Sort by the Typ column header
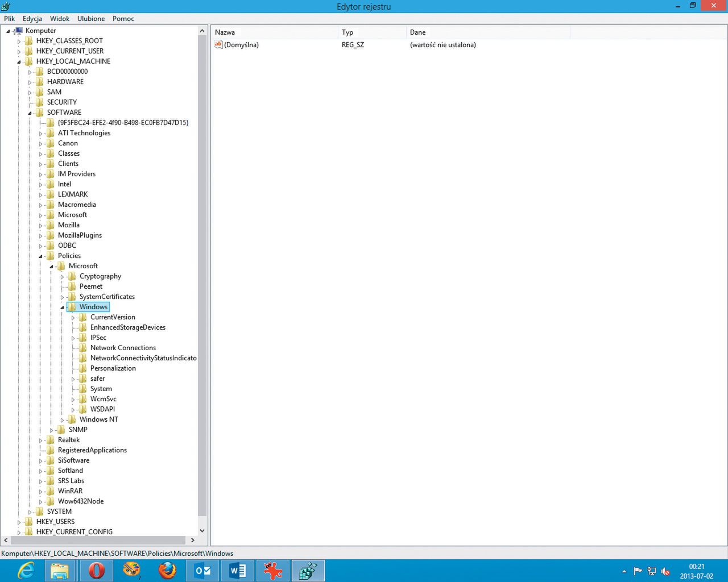 pyautogui.click(x=372, y=32)
